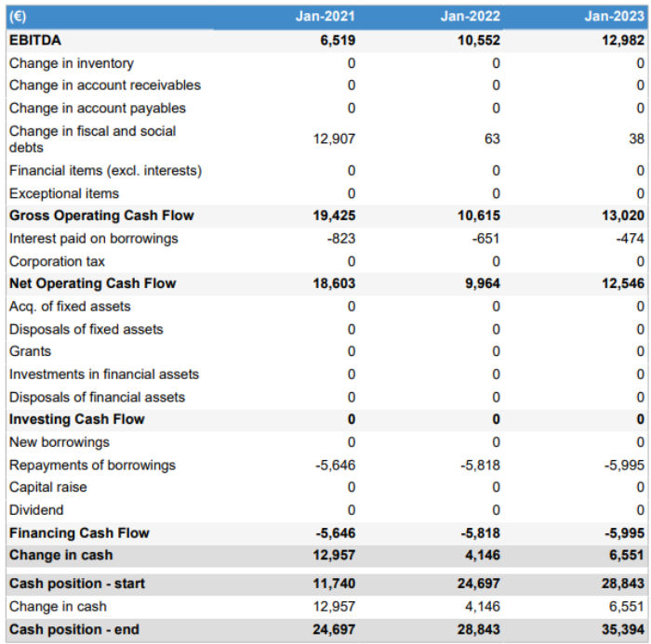The height and width of the screenshot is (644, 651).
Task: Click bold Change in cash value 6,551
Action: 627,555
